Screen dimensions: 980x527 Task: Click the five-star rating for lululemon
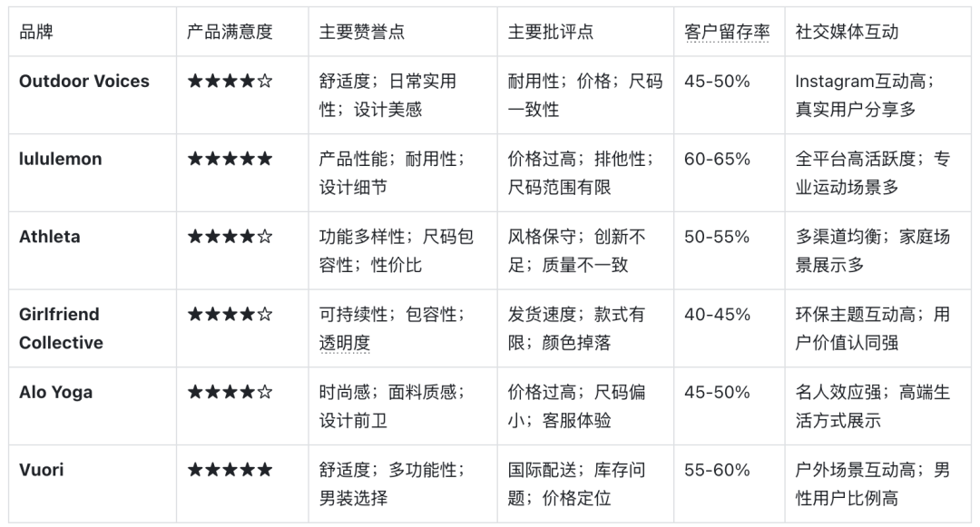(230, 160)
